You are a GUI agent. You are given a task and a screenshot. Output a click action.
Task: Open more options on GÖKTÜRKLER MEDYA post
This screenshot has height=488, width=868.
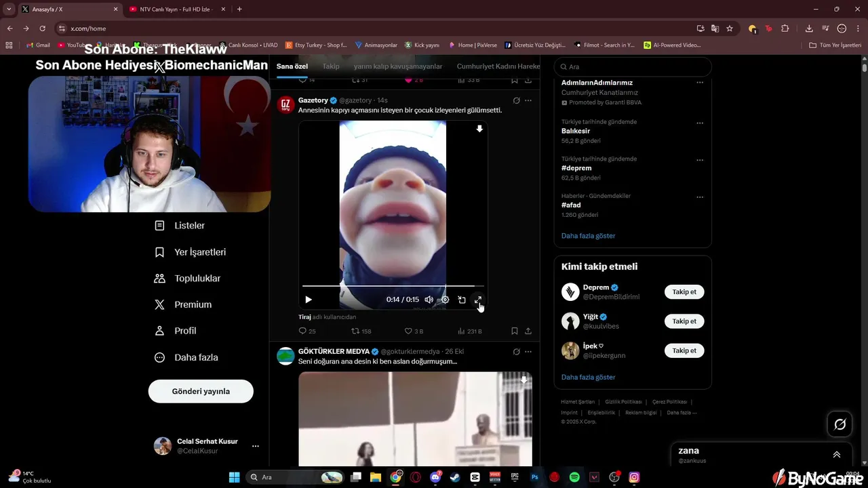tap(528, 352)
